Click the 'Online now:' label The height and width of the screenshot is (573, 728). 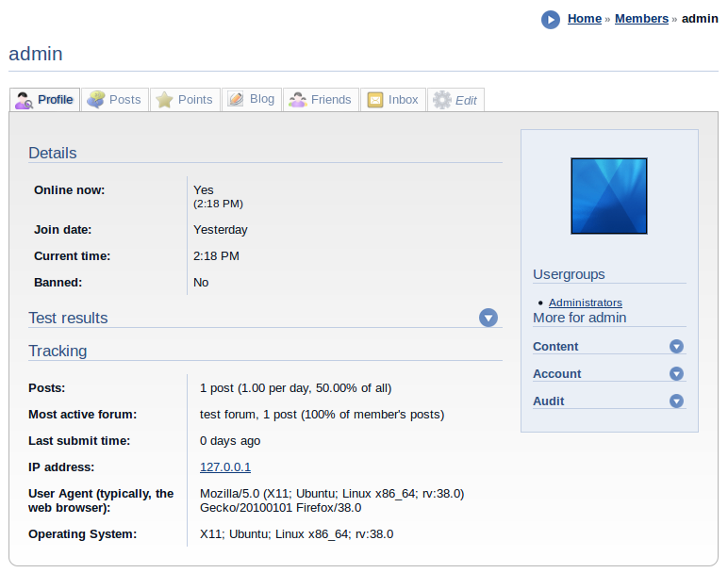point(69,189)
